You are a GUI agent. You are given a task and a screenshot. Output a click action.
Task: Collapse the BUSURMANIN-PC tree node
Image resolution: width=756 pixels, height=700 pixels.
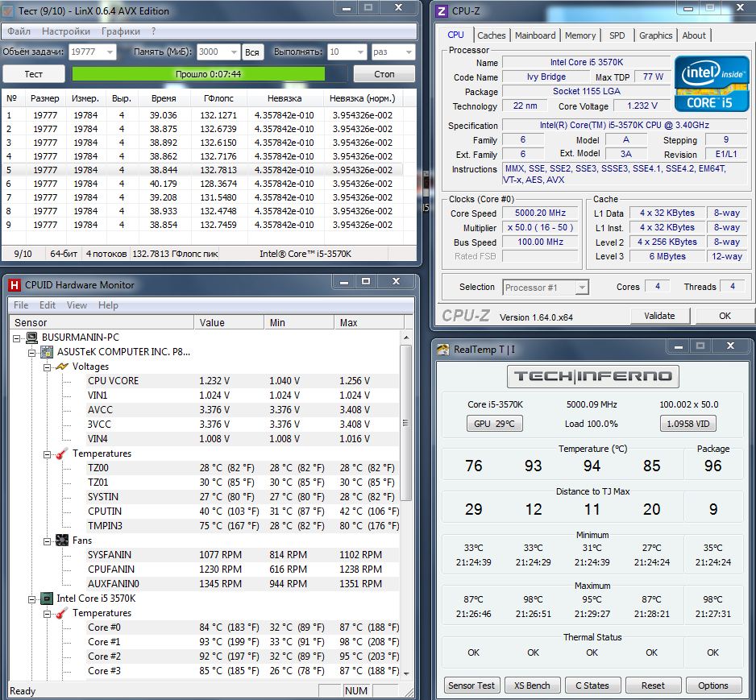tap(17, 338)
